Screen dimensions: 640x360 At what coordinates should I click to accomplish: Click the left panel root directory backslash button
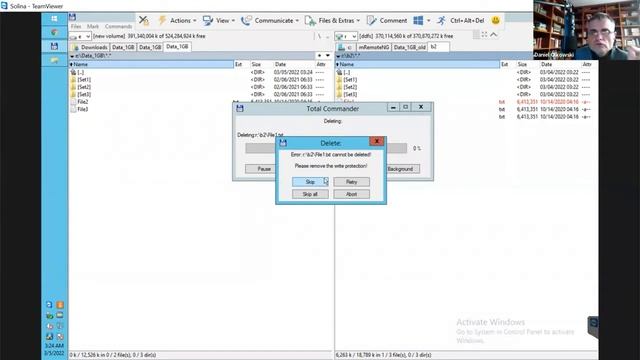[x=319, y=36]
